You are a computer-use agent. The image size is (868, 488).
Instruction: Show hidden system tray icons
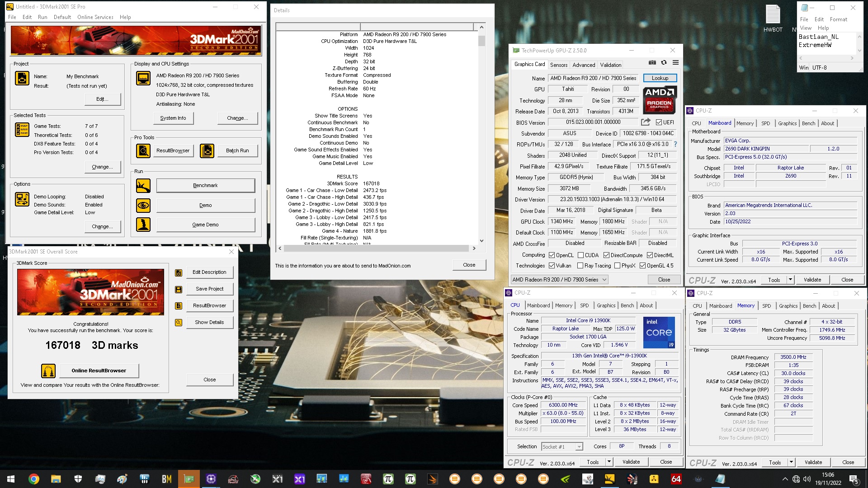[785, 479]
